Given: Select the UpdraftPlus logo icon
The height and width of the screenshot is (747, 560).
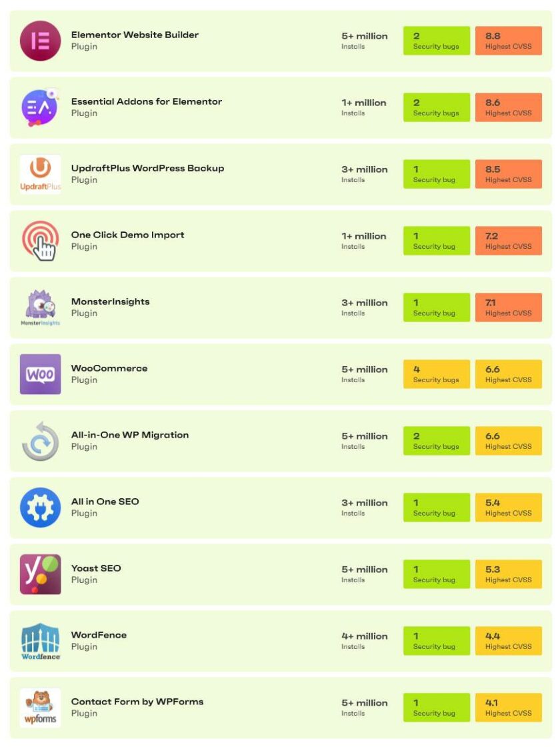Looking at the screenshot, I should 40,174.
